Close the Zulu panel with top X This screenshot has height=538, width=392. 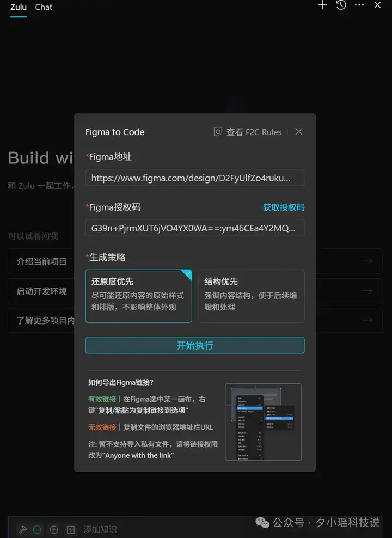378,5
